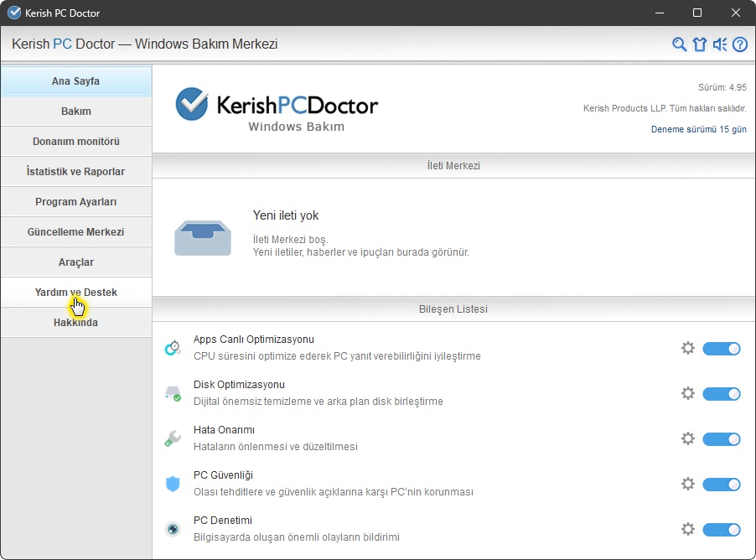The height and width of the screenshot is (560, 756).
Task: Go to Donanım monitörü tab
Action: [76, 142]
